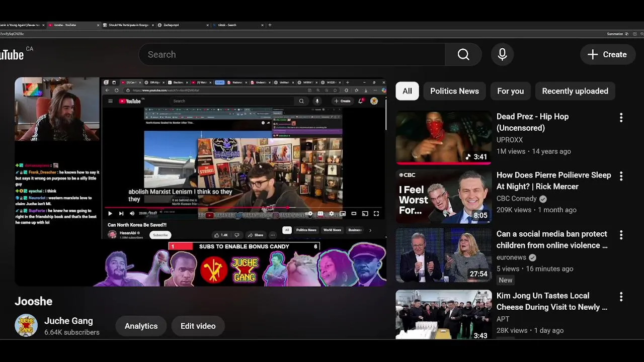Open the CBC Comedy channel link
Viewport: 644px width, 362px height.
[x=517, y=199]
